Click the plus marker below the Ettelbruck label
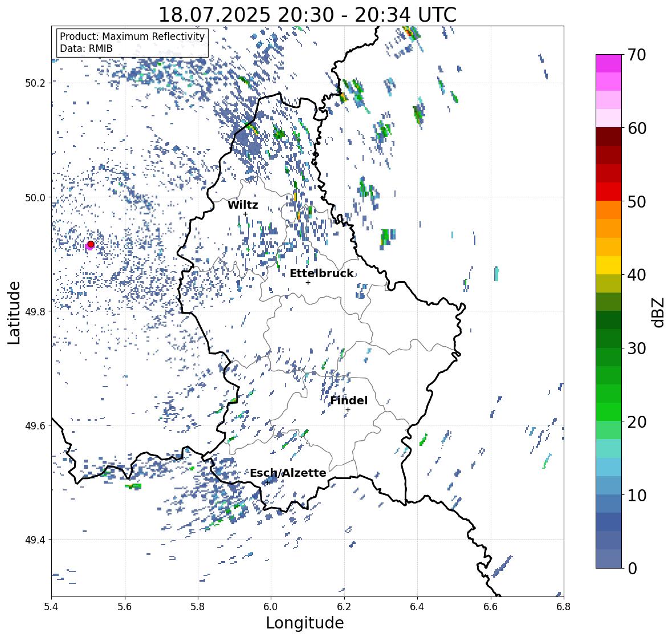 click(x=308, y=282)
